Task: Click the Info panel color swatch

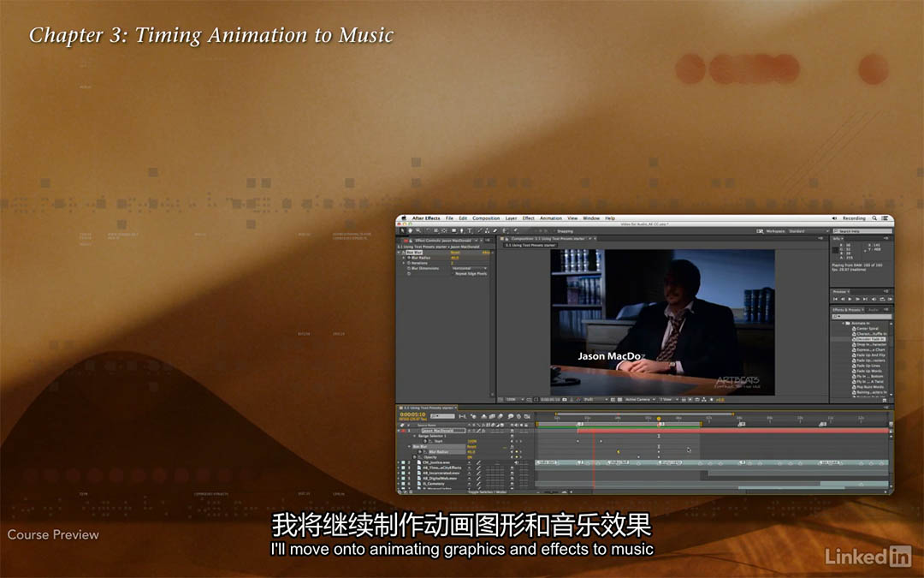Action: [836, 250]
